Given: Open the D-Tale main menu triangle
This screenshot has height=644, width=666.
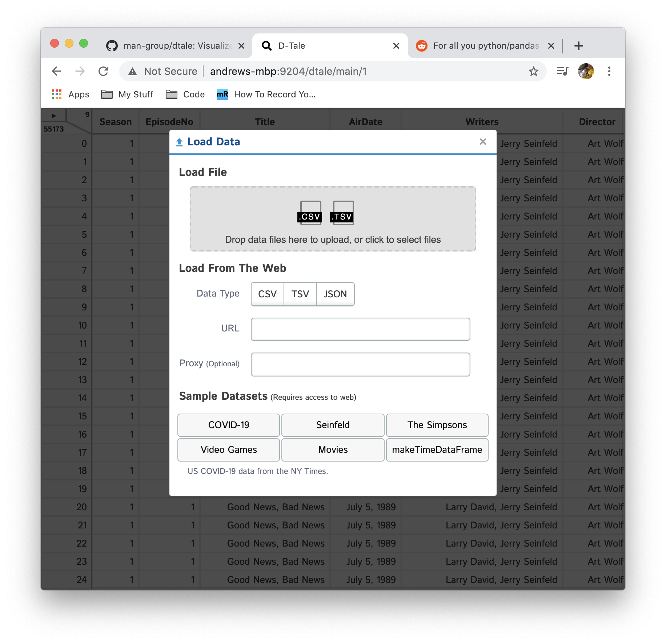Looking at the screenshot, I should coord(54,116).
